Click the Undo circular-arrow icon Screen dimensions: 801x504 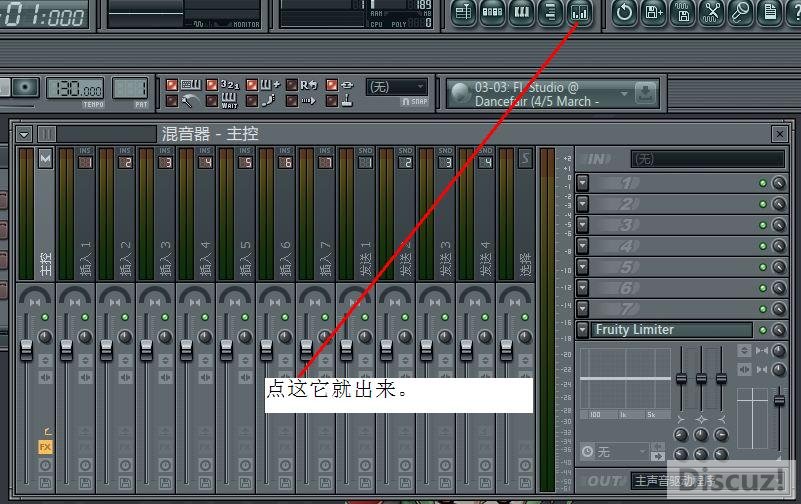tap(624, 12)
